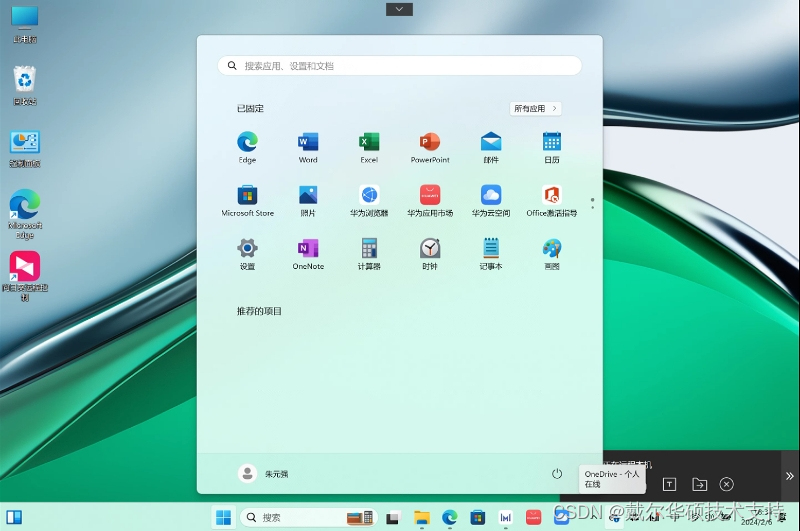800x531 pixels.
Task: Collapse the remote toolbar dropdown at top
Action: [x=399, y=9]
